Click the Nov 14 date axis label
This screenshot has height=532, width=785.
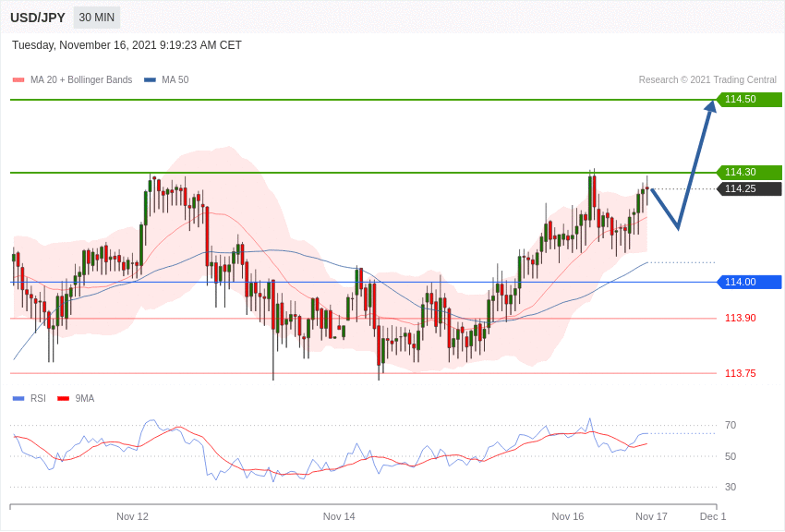click(339, 516)
